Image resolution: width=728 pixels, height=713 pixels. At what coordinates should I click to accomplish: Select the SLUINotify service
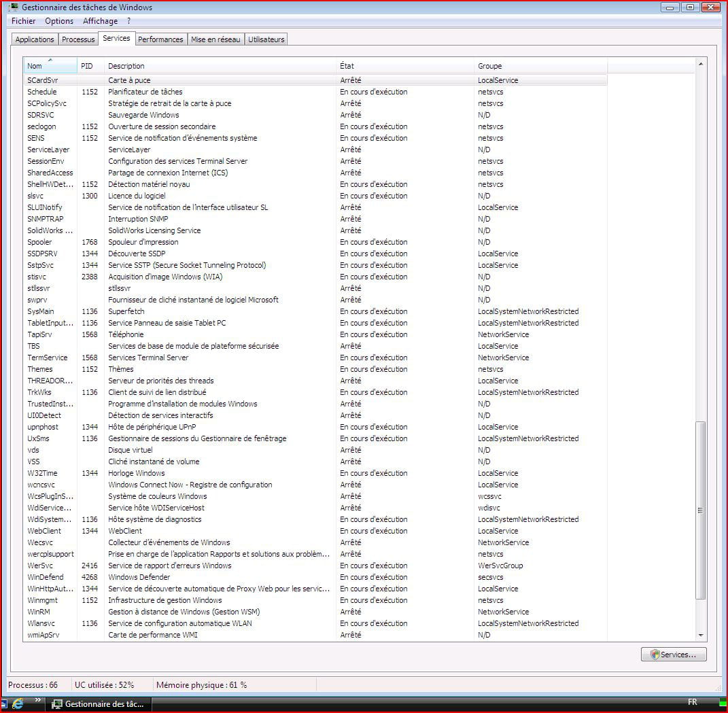(315, 207)
